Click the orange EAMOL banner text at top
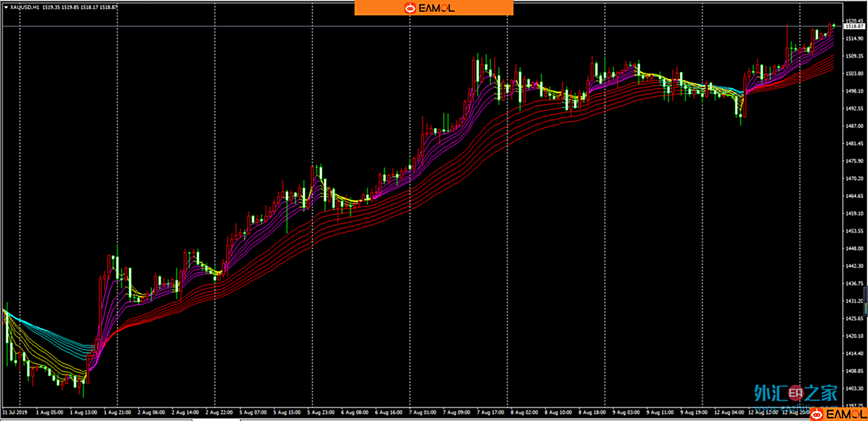 click(436, 8)
